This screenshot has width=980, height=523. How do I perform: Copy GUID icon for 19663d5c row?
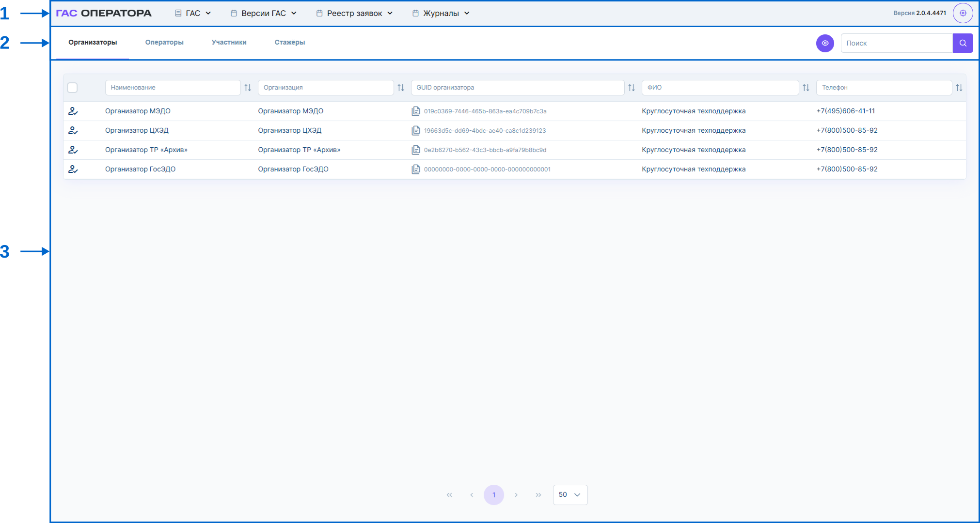coord(415,130)
